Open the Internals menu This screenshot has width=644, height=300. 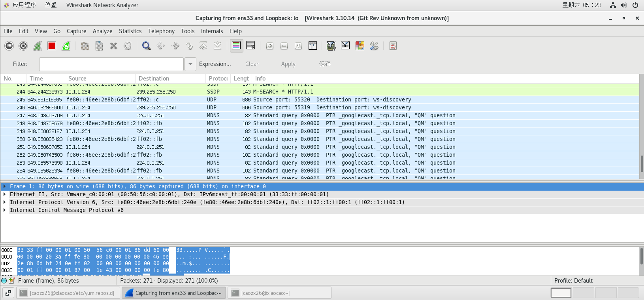click(212, 31)
